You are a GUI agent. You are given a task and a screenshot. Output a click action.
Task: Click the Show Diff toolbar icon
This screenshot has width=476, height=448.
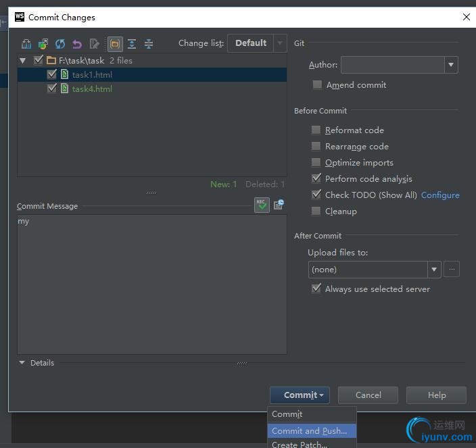coord(26,44)
